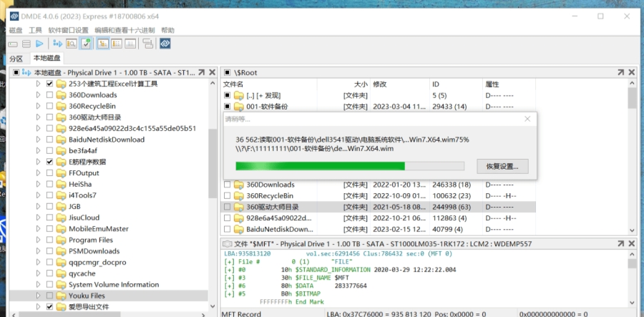Click the folder icon of HeiSha in the tree
The image size is (644, 317).
pyautogui.click(x=62, y=185)
